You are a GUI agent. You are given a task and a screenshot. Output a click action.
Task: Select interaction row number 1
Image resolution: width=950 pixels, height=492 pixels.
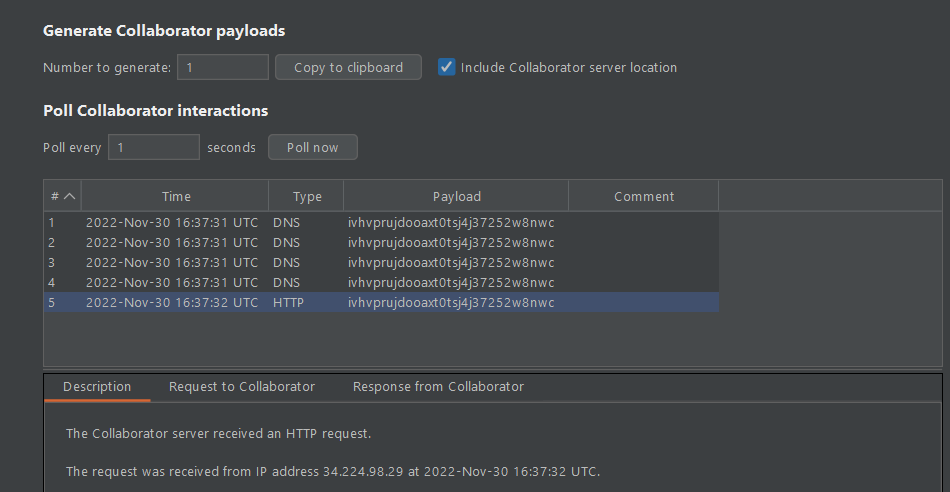pos(300,222)
